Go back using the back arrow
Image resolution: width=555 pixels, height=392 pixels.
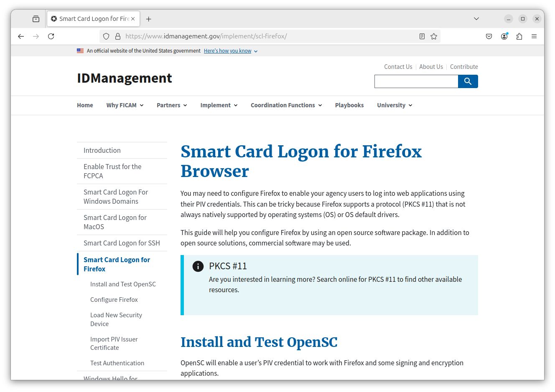[x=21, y=36]
